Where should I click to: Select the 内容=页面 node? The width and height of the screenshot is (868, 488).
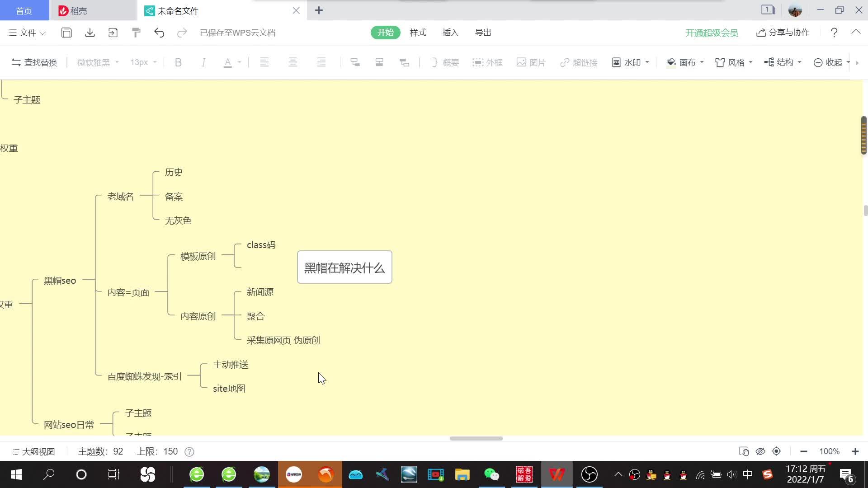click(x=128, y=292)
